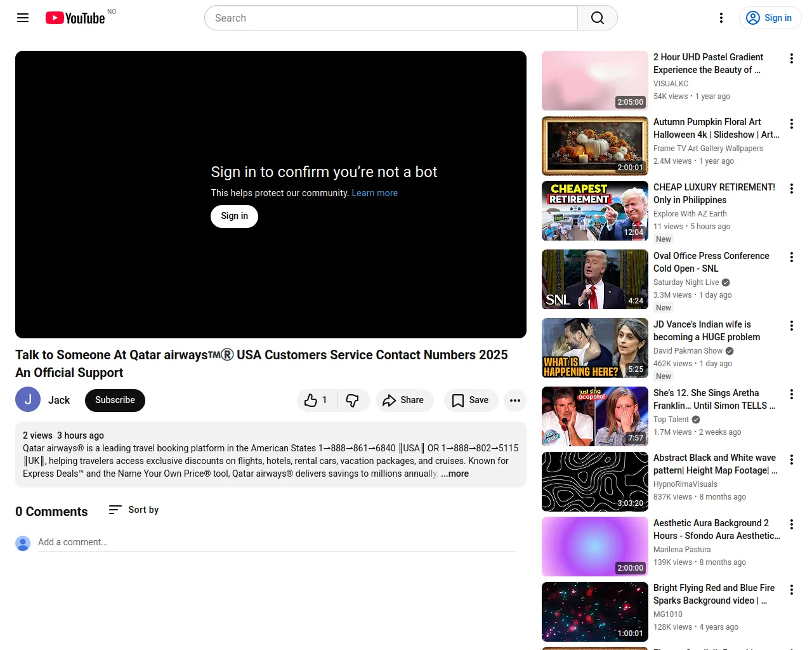This screenshot has height=650, width=812.
Task: Open the Autumn Pumpkin Floral Art thumbnail
Action: pos(594,146)
